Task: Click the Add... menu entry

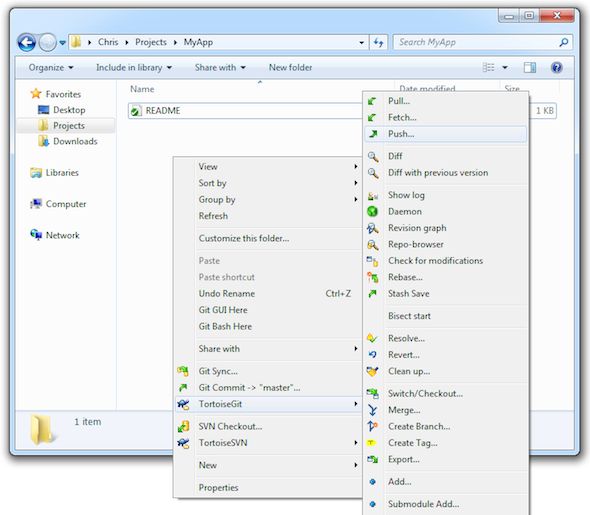Action: tap(400, 482)
